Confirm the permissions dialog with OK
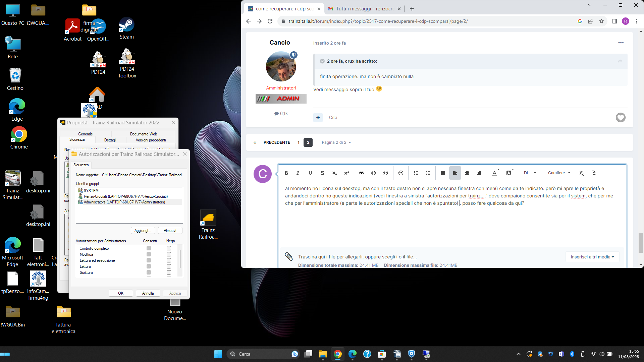644x362 pixels. coord(121,293)
